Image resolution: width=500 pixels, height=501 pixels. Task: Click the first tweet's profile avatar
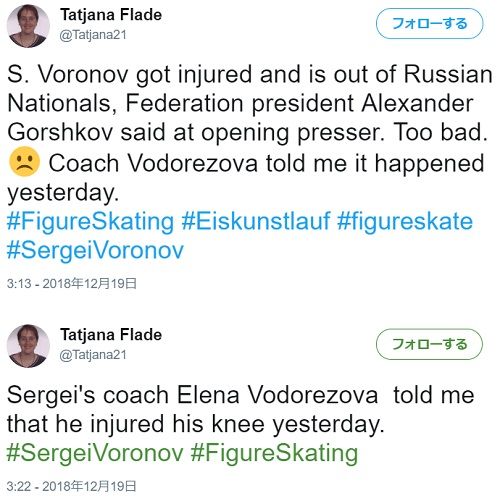coord(28,26)
